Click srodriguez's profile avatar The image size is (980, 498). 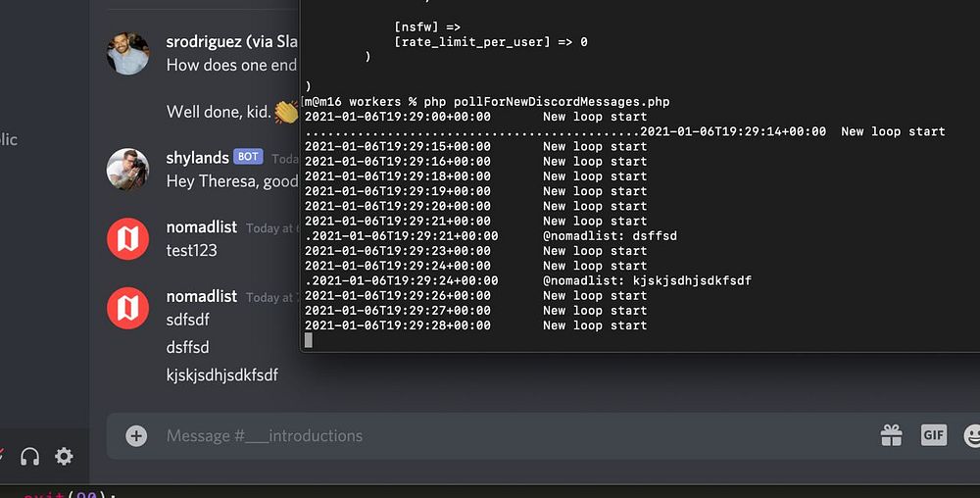pyautogui.click(x=127, y=53)
